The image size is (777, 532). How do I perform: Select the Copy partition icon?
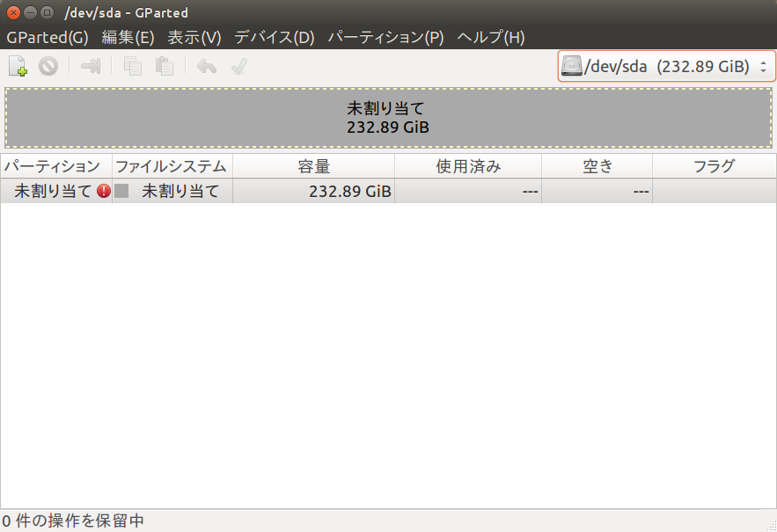[x=133, y=66]
